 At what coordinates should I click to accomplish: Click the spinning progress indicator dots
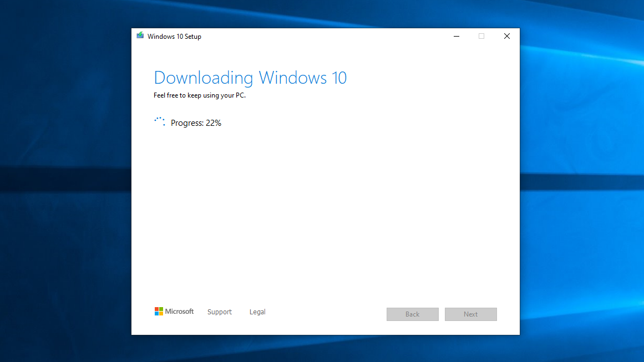(159, 121)
